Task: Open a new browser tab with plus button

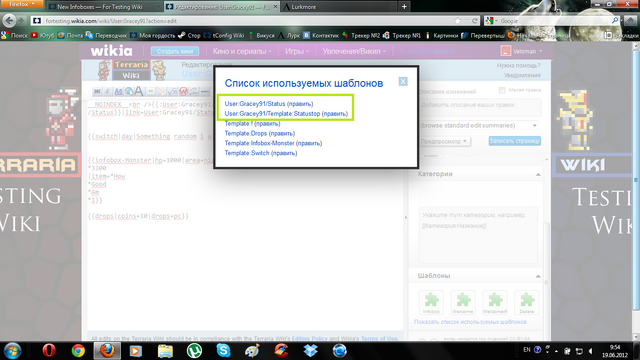Action: 404,7
